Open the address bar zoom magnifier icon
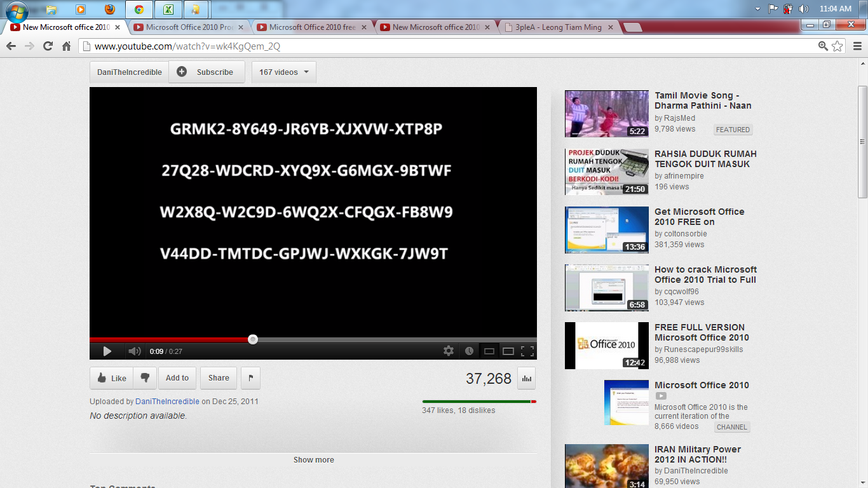The height and width of the screenshot is (488, 868). pos(824,46)
